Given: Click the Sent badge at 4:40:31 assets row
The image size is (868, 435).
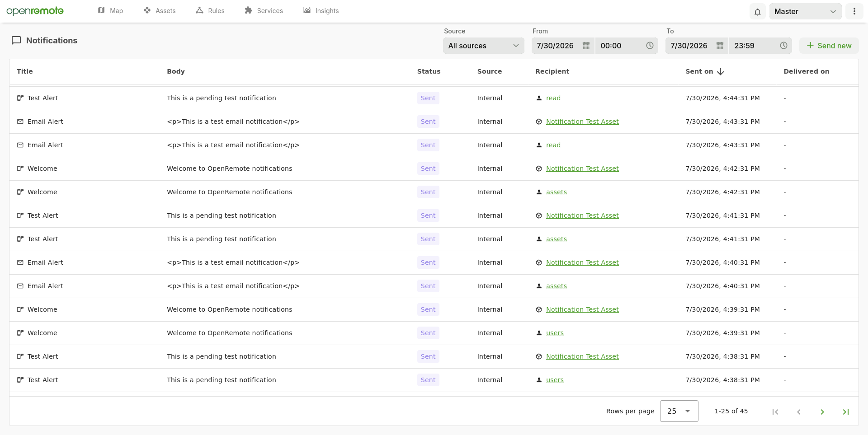Looking at the screenshot, I should pos(428,286).
